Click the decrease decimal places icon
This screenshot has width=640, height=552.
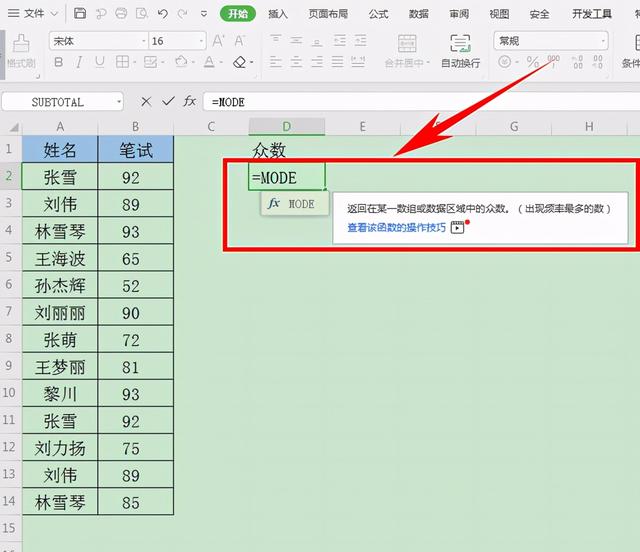click(x=598, y=62)
